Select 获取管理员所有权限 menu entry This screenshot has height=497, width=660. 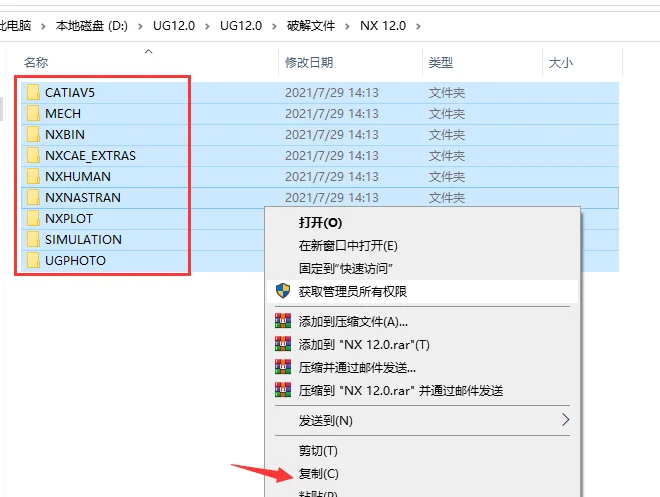[x=423, y=291]
